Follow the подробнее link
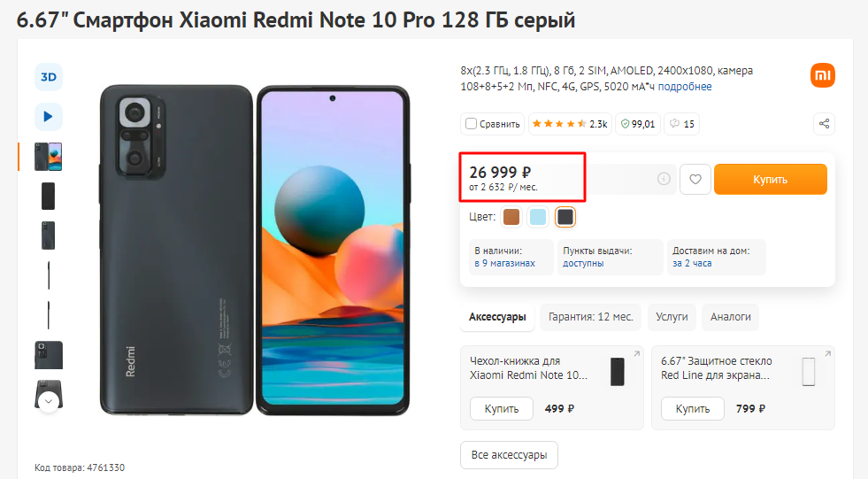868x479 pixels. click(x=685, y=87)
